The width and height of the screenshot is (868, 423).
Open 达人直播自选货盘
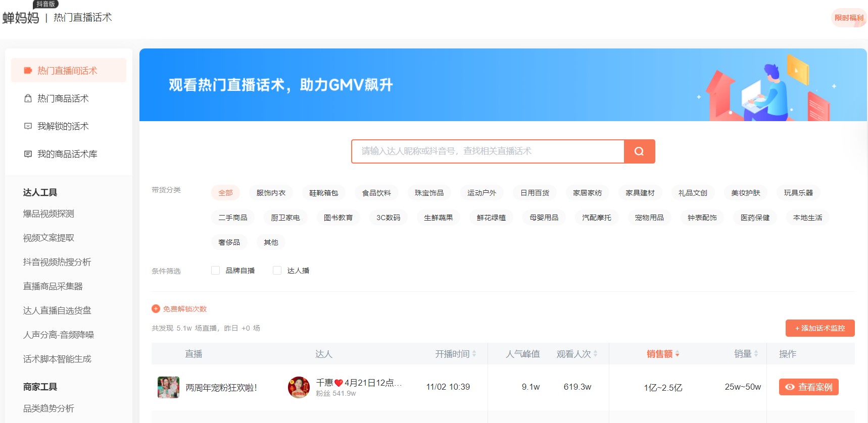point(57,310)
